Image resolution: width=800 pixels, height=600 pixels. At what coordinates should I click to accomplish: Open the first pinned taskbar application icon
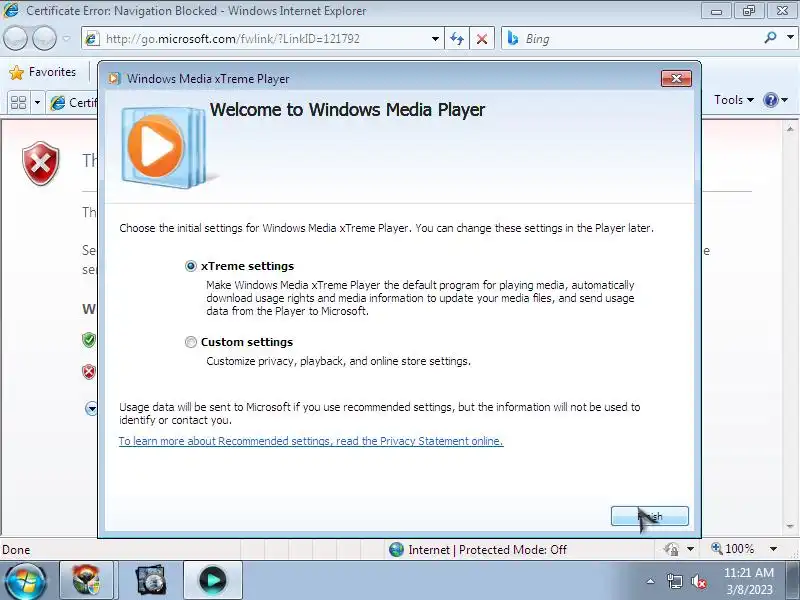[86, 580]
